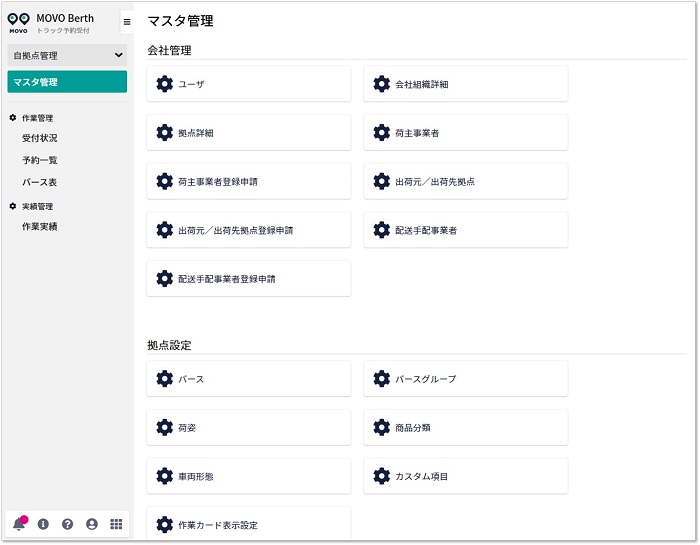
Task: Click gear icon next to 拠点詳細
Action: tap(165, 133)
